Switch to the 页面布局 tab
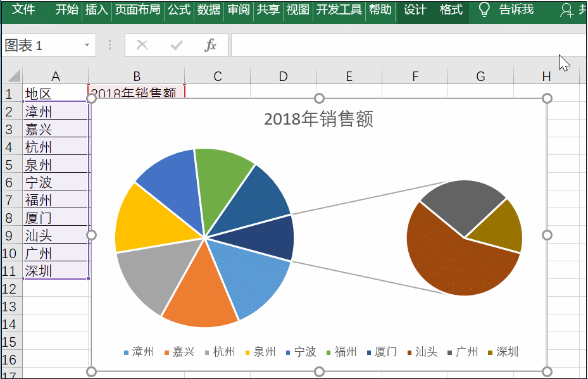The height and width of the screenshot is (379, 588). 138,10
